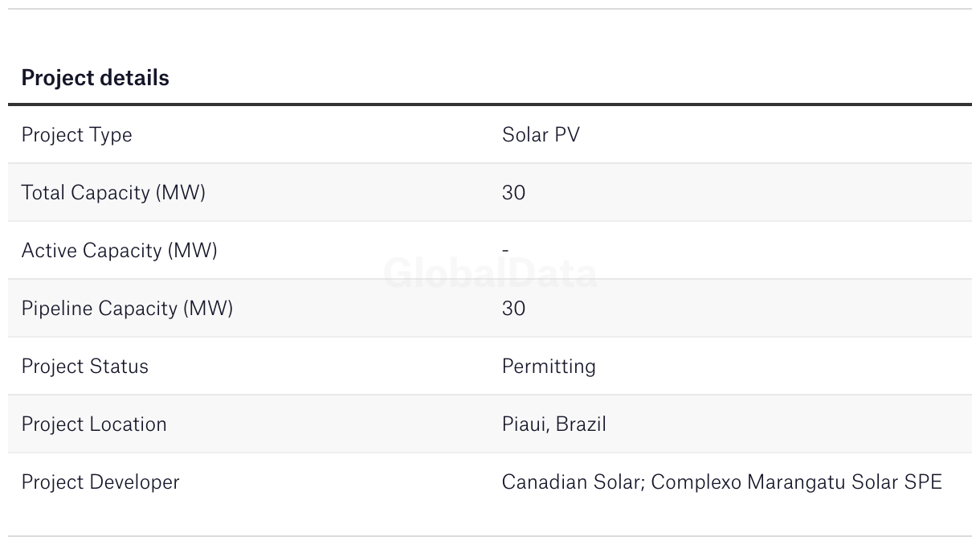Select the "Pipeline Capacity (MW)" label

127,309
